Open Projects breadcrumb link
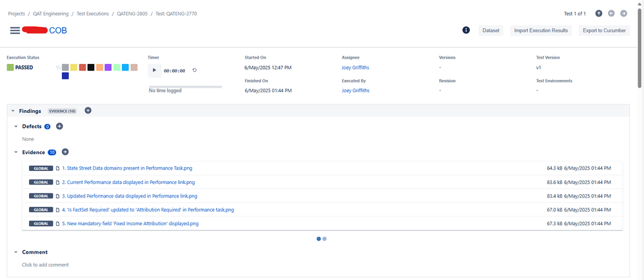The width and height of the screenshot is (644, 280). [x=16, y=14]
